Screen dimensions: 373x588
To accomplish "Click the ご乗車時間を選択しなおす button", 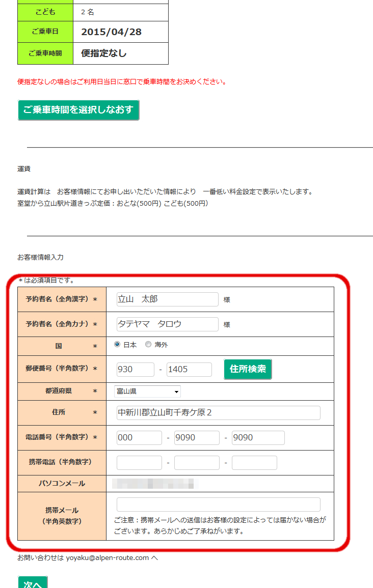I will [78, 110].
